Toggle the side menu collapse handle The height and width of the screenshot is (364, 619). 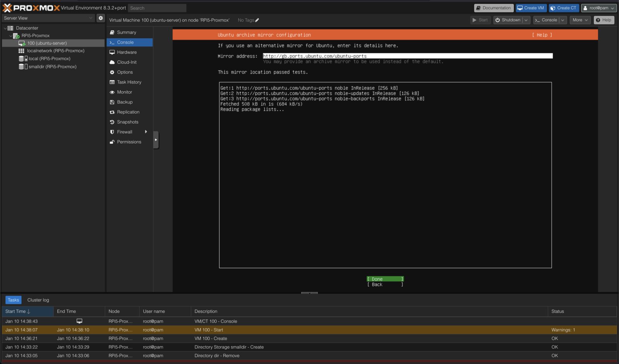[x=156, y=140]
